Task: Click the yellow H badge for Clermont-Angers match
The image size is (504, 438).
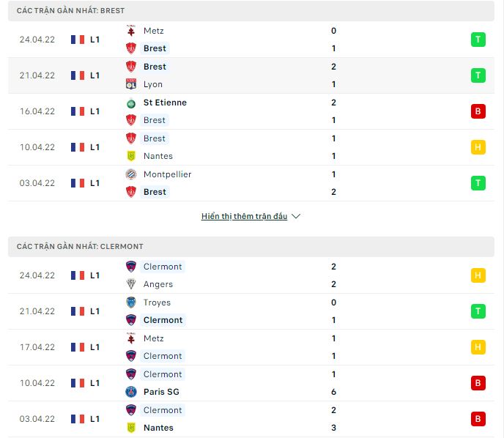Action: [x=478, y=275]
